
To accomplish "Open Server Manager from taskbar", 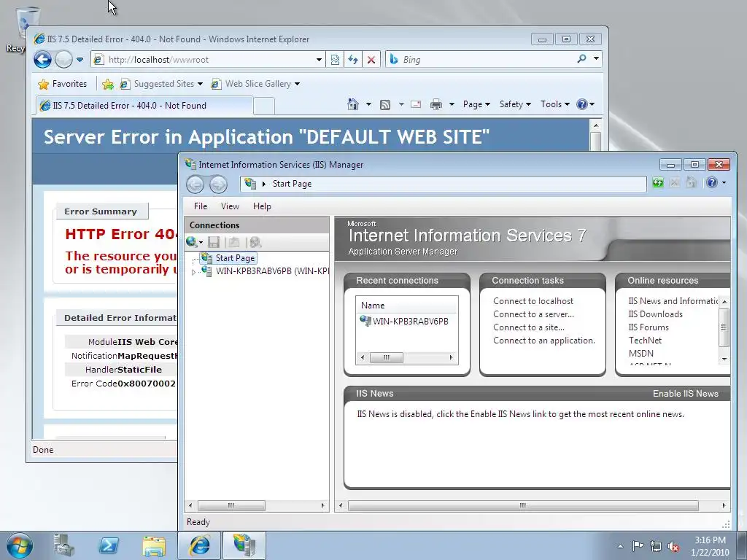I will click(64, 545).
